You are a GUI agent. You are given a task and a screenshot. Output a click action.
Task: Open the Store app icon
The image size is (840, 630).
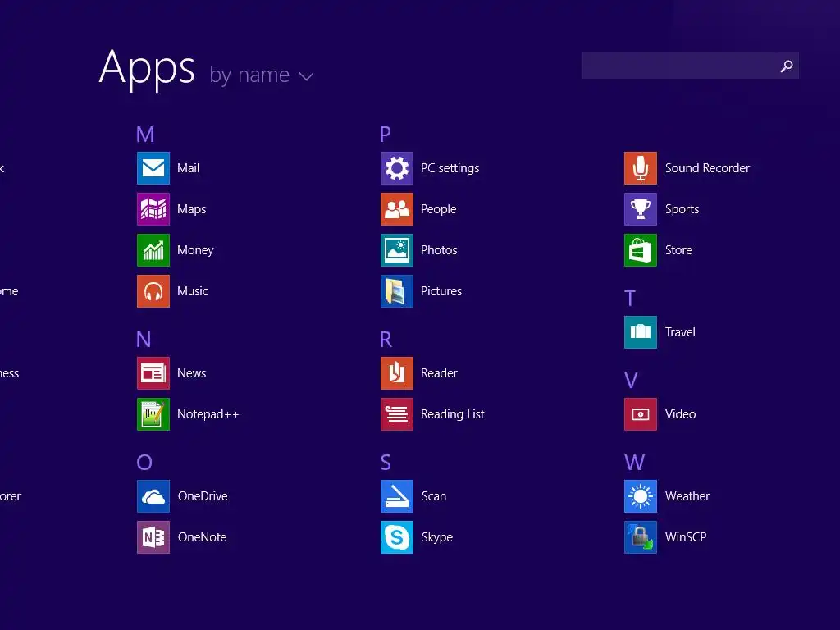pos(641,250)
